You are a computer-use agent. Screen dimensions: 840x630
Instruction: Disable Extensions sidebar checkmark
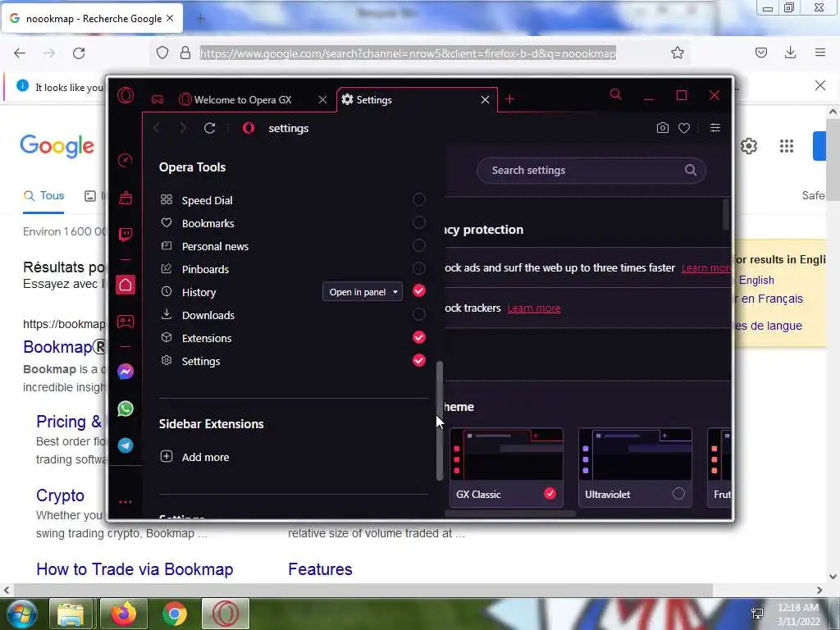click(x=419, y=337)
